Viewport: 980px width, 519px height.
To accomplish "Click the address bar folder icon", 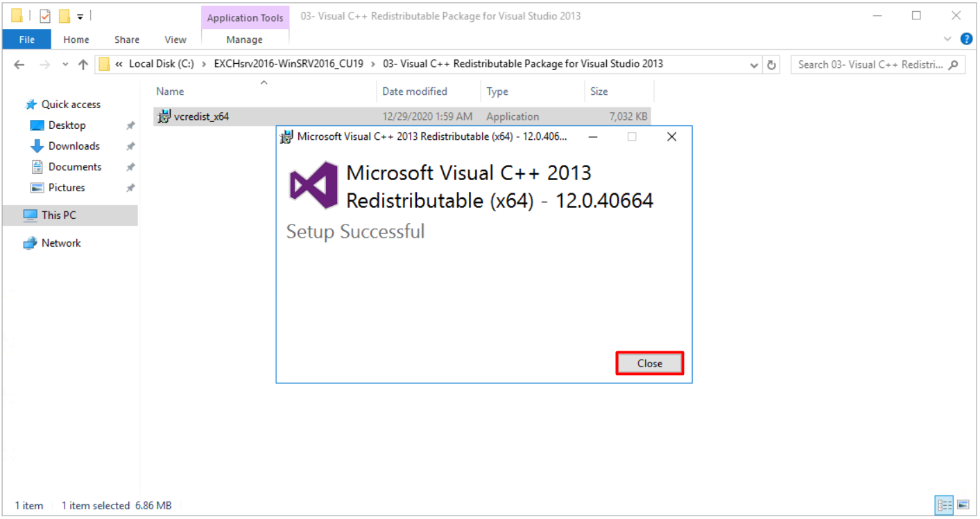I will (x=105, y=64).
